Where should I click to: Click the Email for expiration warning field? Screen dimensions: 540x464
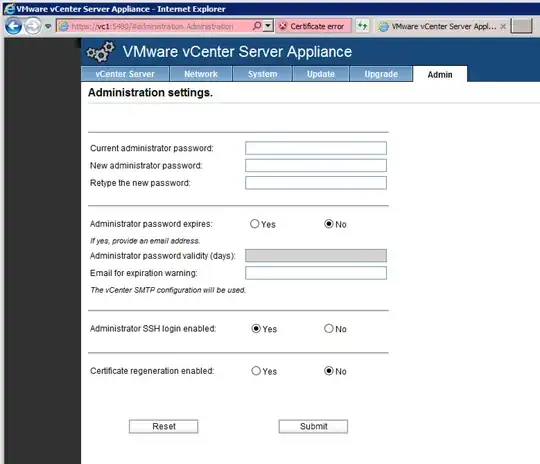316,273
